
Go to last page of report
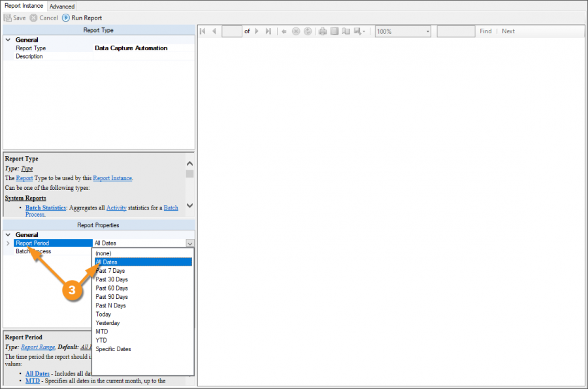[268, 31]
